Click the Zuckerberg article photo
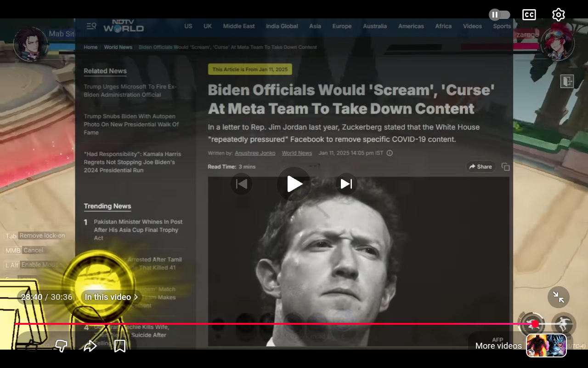Viewport: 588px width, 368px height. coord(359,261)
